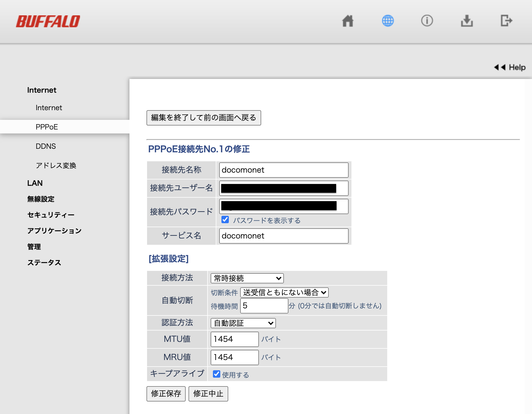The height and width of the screenshot is (414, 532).
Task: Click the Help back arrows
Action: 499,67
